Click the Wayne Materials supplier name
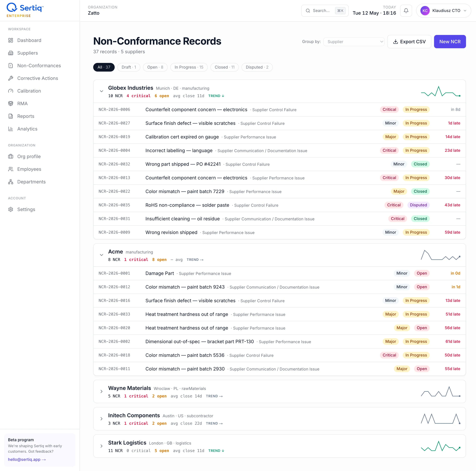 tap(129, 388)
